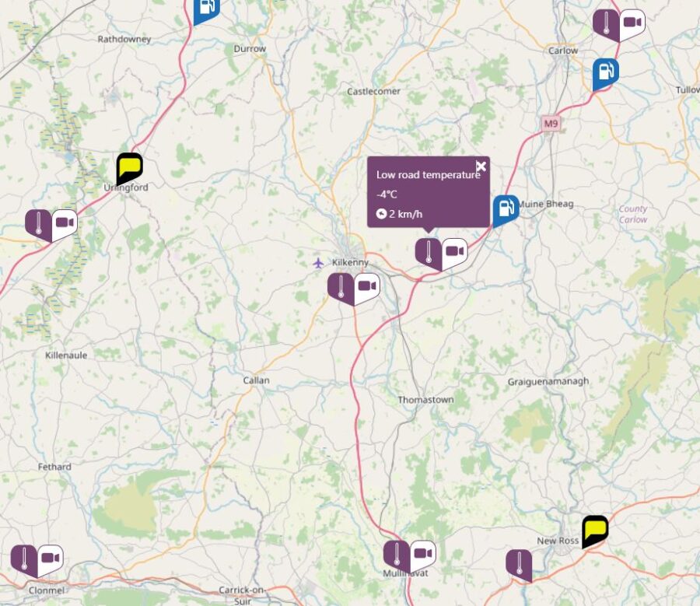
Task: Open the camera marker northeast of Carlow
Action: tap(632, 25)
